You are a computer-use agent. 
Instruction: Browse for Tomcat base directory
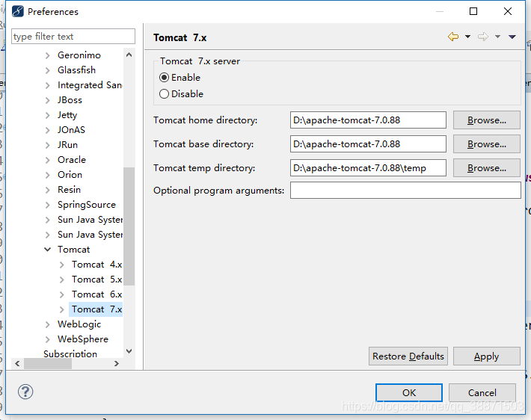(487, 144)
